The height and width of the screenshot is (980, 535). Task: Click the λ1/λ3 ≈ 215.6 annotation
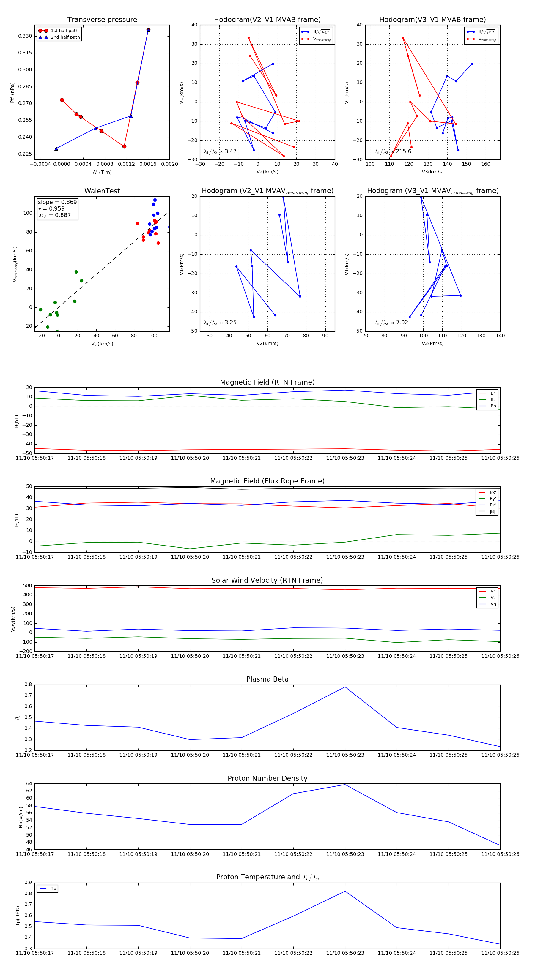[393, 151]
